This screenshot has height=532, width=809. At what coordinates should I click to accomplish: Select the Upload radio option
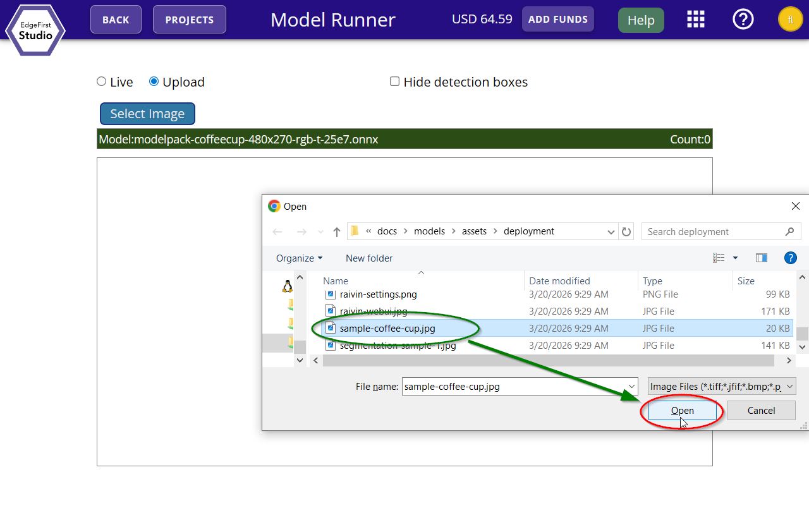(154, 82)
